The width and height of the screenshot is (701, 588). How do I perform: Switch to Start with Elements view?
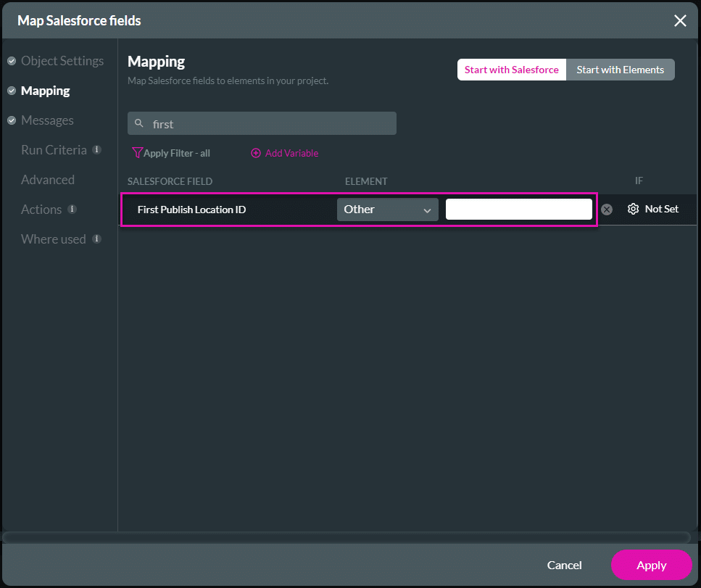pos(621,70)
